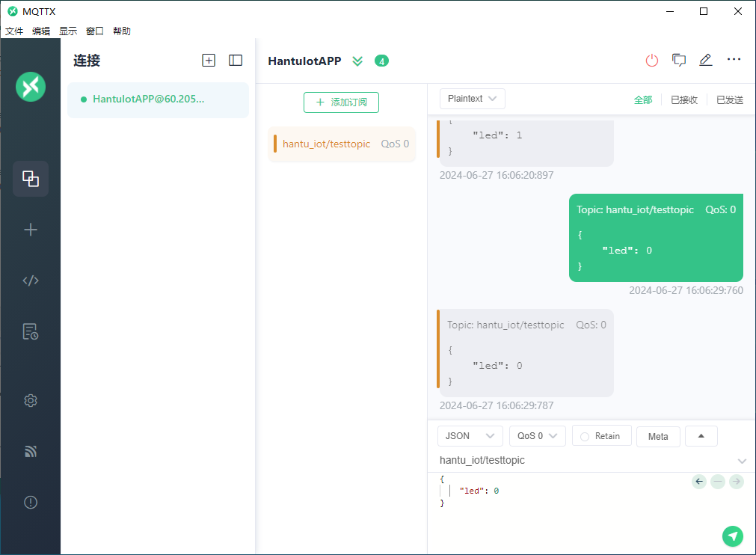Go to previous payload history arrow

pos(699,481)
